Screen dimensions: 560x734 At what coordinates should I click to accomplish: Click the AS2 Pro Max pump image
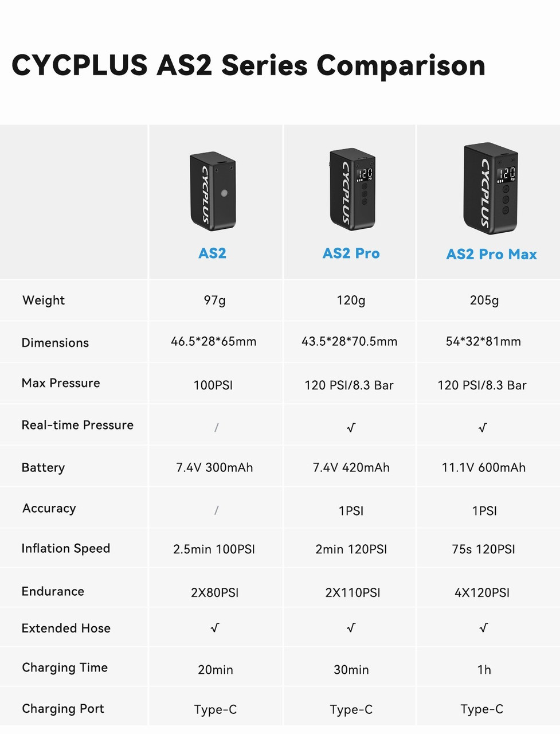[491, 188]
